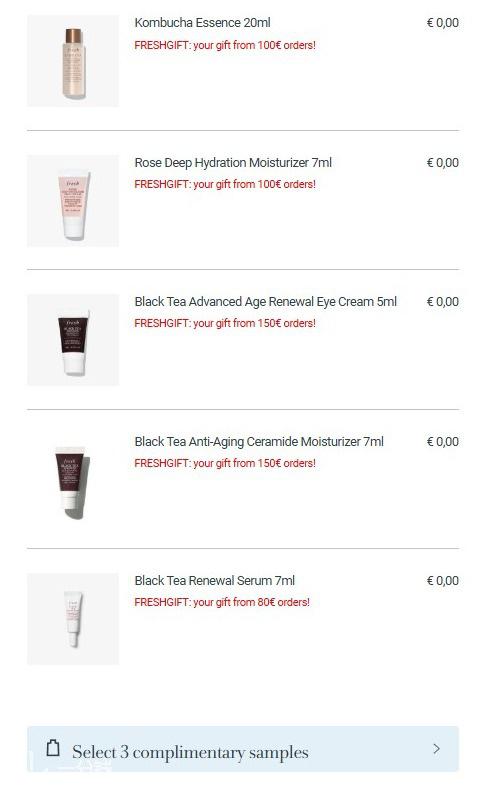The height and width of the screenshot is (791, 493).
Task: Expand the complimentary samples chevron arrow
Action: coord(436,749)
